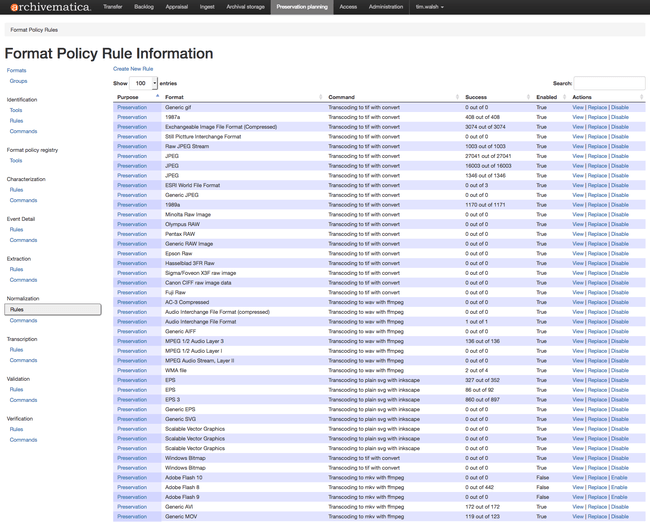Enable the Adobe Flash 10 rule
Screen dimensions: 650x522
point(620,478)
